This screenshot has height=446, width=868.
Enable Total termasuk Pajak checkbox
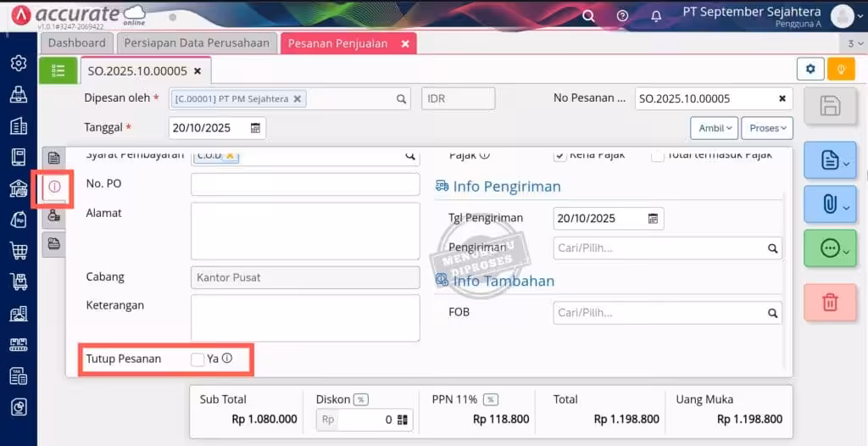point(657,155)
